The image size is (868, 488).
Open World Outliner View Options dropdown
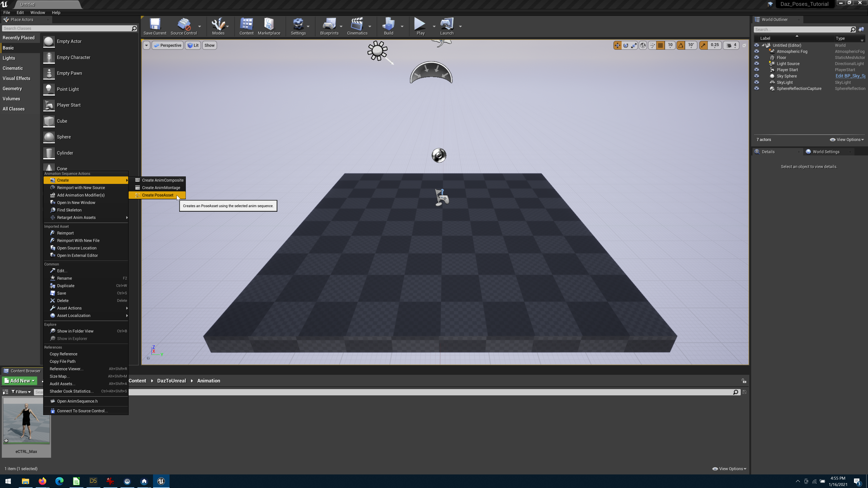(x=847, y=140)
